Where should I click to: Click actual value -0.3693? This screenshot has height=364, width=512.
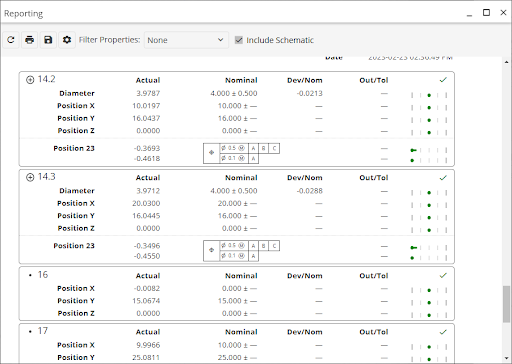(147, 148)
